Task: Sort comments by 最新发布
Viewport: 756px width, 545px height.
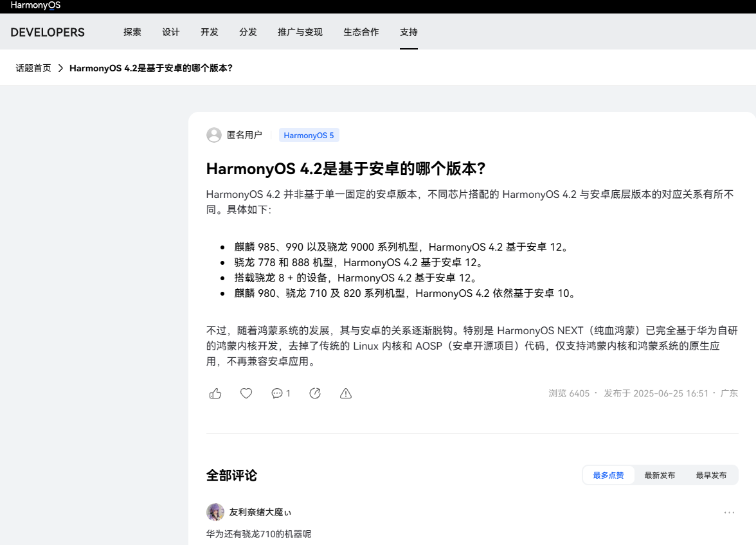Action: (660, 475)
